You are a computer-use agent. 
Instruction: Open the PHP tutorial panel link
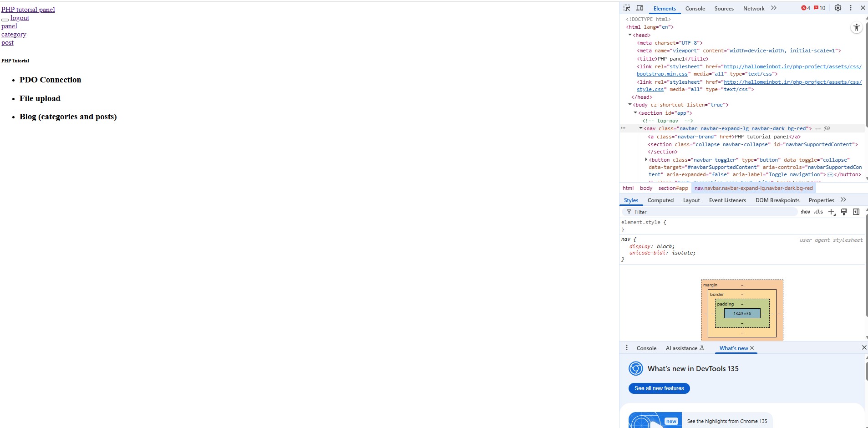[x=28, y=10]
